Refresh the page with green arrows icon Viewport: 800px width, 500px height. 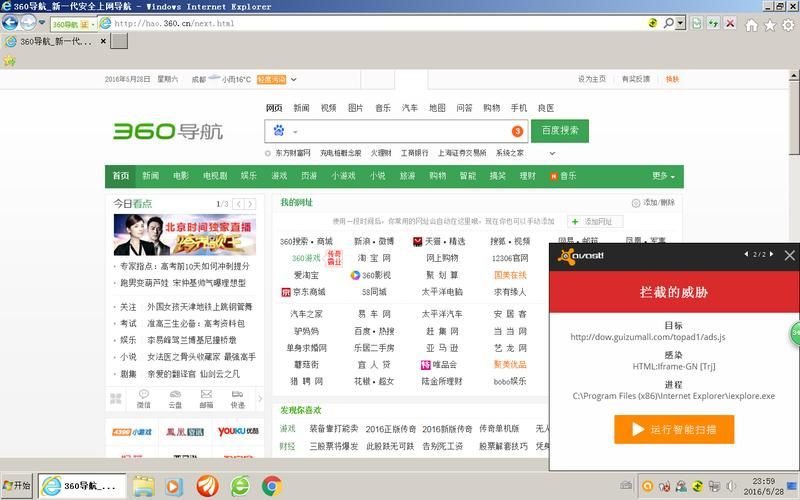[x=713, y=23]
